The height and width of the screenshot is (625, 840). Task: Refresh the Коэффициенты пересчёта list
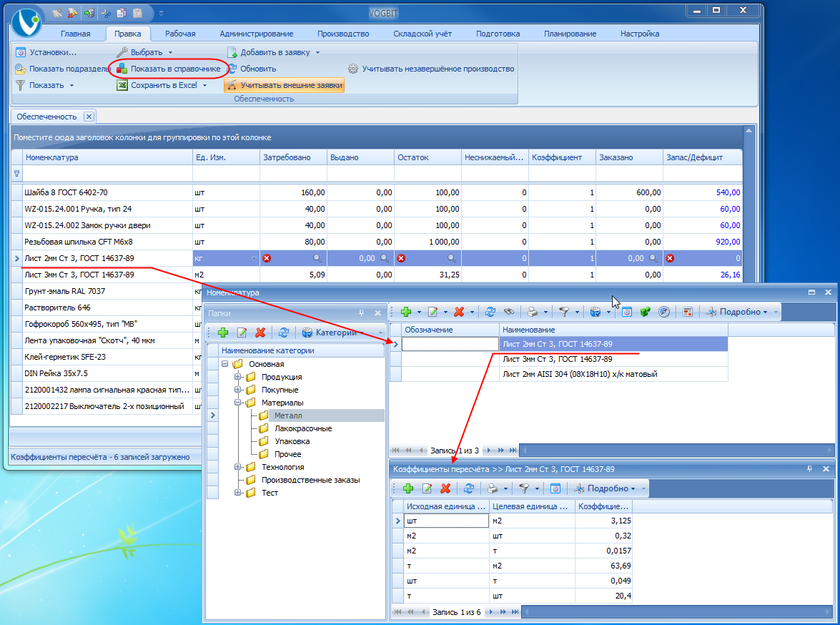pos(469,488)
